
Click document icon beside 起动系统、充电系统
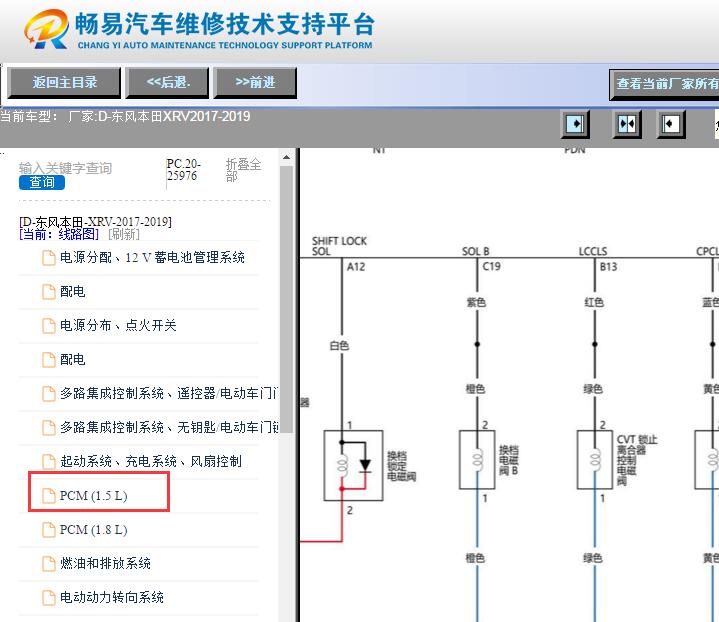click(49, 462)
